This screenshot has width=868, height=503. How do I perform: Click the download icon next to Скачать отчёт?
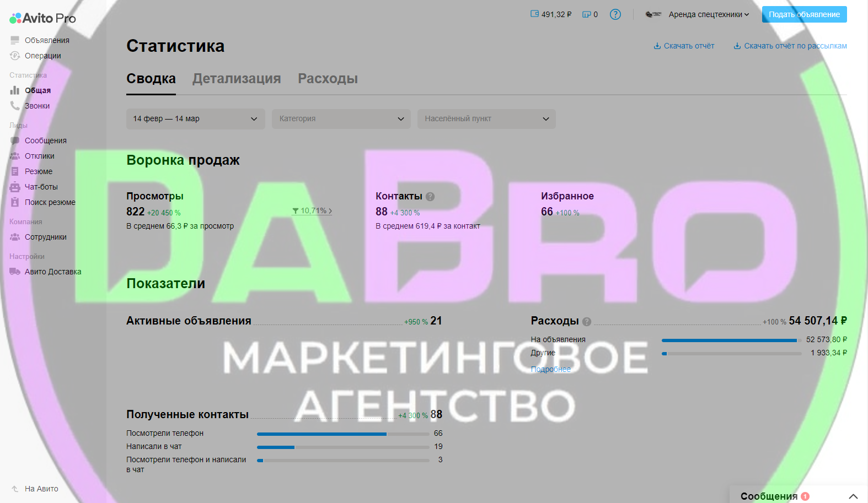(657, 46)
